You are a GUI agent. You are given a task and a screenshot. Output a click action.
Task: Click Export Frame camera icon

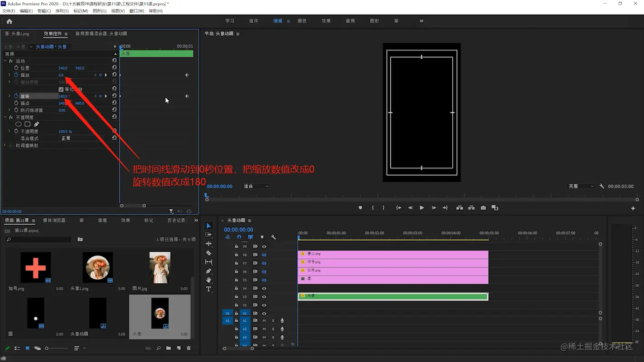483,208
